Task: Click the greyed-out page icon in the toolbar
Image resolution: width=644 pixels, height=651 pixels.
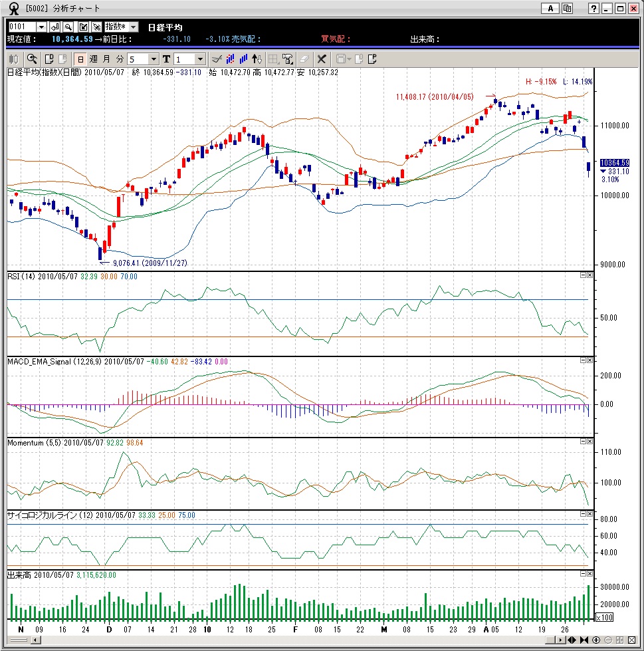Action: (62, 59)
